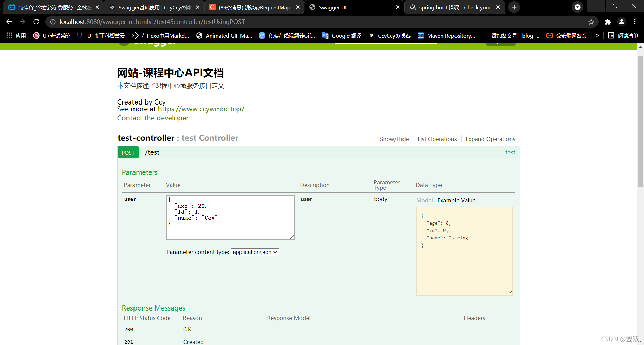Click the 'Response Messages' heading

[x=154, y=308]
